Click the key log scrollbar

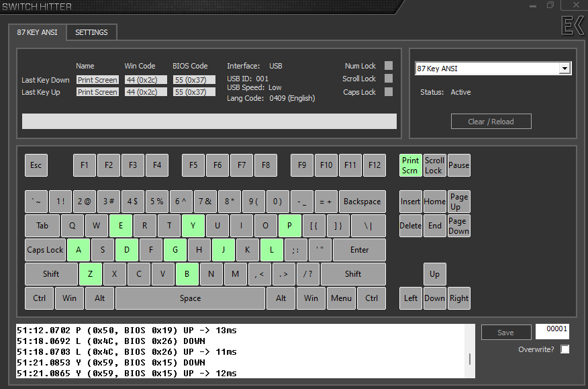tap(470, 358)
